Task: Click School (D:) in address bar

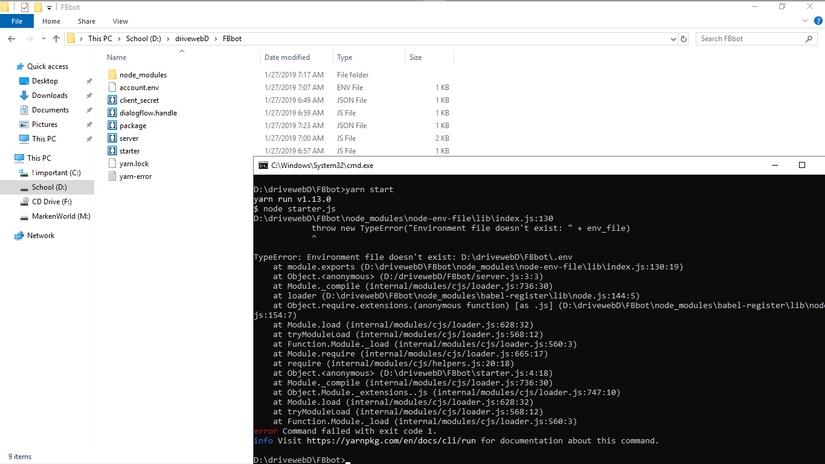Action: 143,39
